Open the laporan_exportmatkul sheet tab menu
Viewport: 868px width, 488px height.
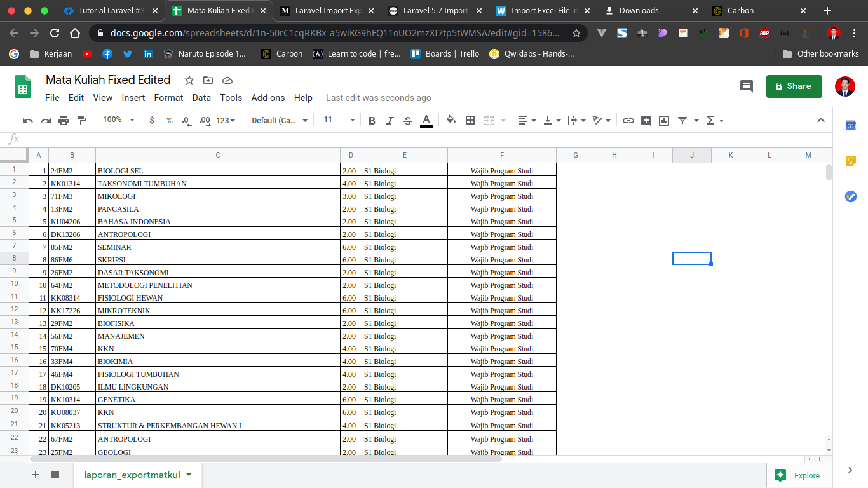coord(187,475)
